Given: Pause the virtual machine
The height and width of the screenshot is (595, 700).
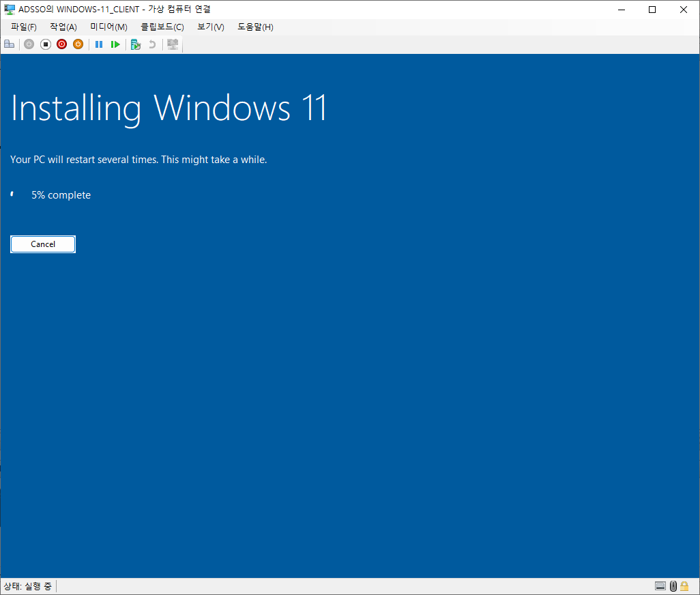Looking at the screenshot, I should 99,44.
